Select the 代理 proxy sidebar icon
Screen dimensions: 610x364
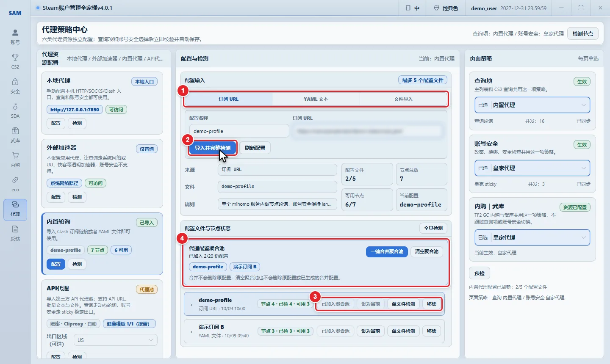pos(15,210)
